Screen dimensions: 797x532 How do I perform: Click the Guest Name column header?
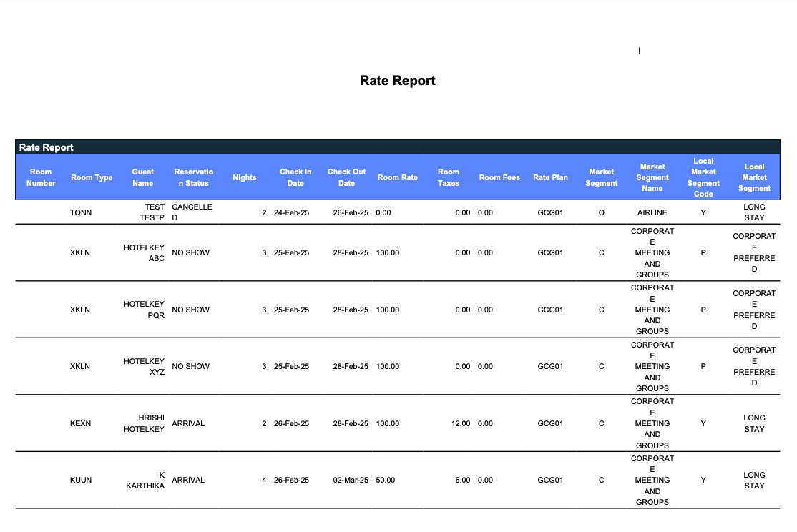coord(142,177)
